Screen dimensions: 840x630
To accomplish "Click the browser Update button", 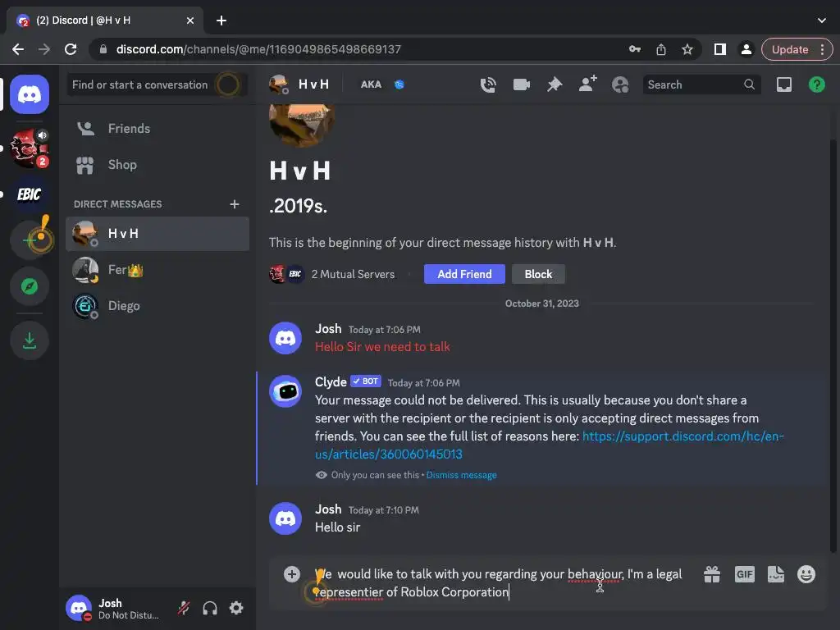I will pyautogui.click(x=797, y=49).
